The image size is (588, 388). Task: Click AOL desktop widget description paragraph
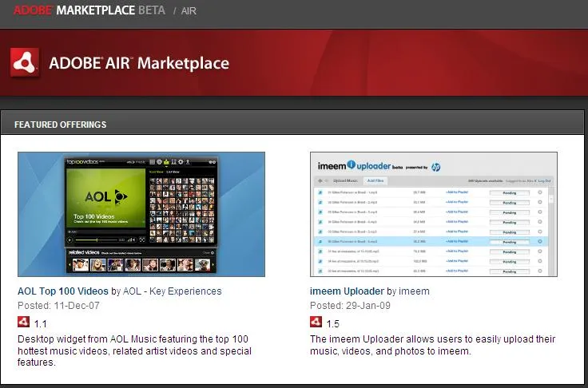[134, 351]
